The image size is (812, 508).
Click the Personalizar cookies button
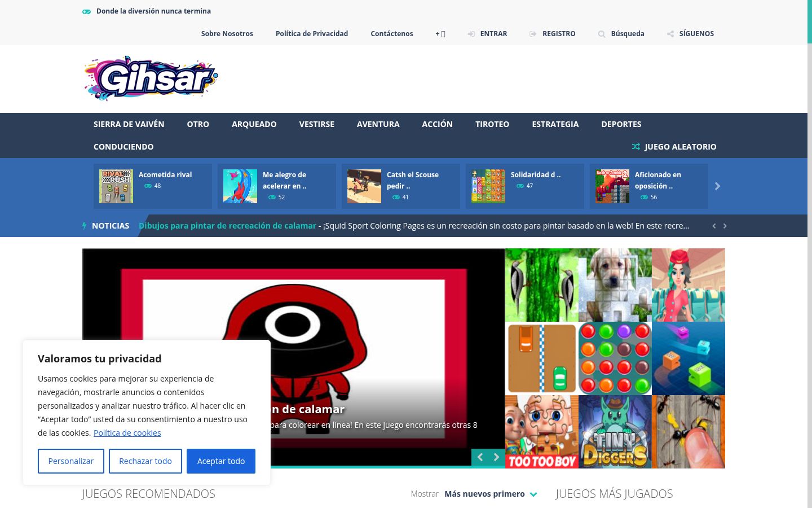click(x=71, y=461)
